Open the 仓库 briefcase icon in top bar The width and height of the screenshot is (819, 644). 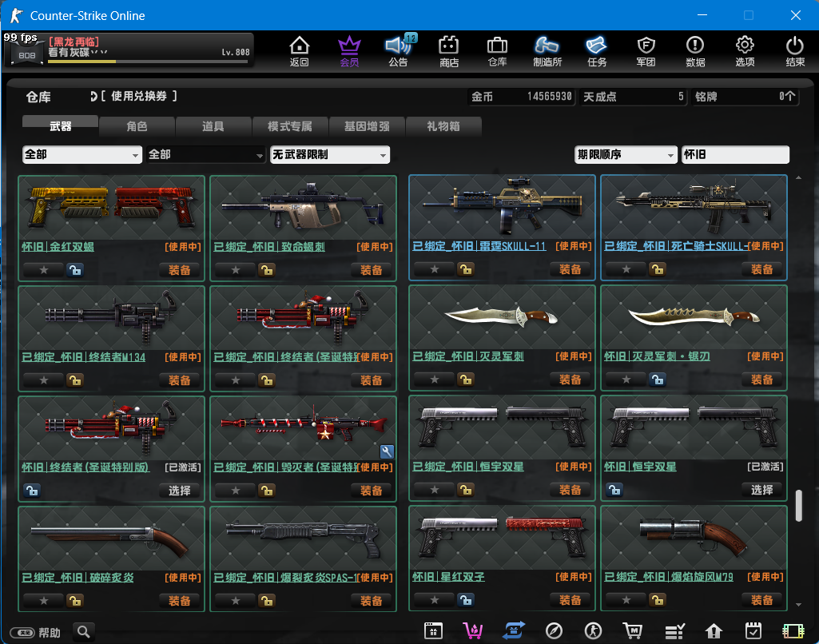click(x=497, y=51)
